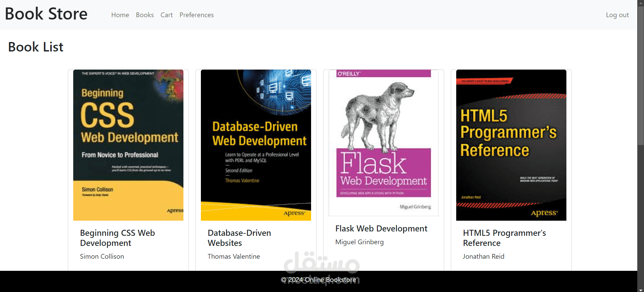The height and width of the screenshot is (292, 644).
Task: Select the HTML5 Programmer's Reference title text
Action: (x=504, y=238)
